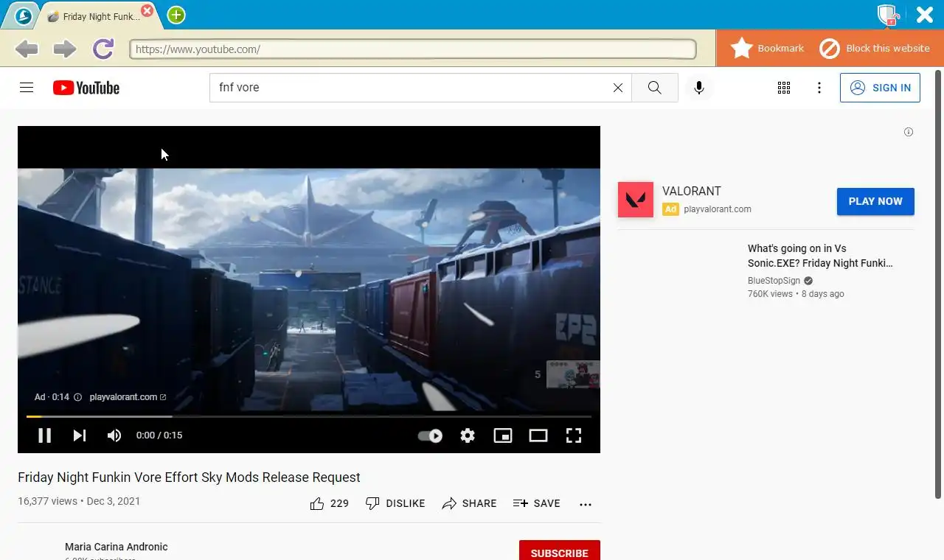Pause the video with the pause button

tap(44, 435)
